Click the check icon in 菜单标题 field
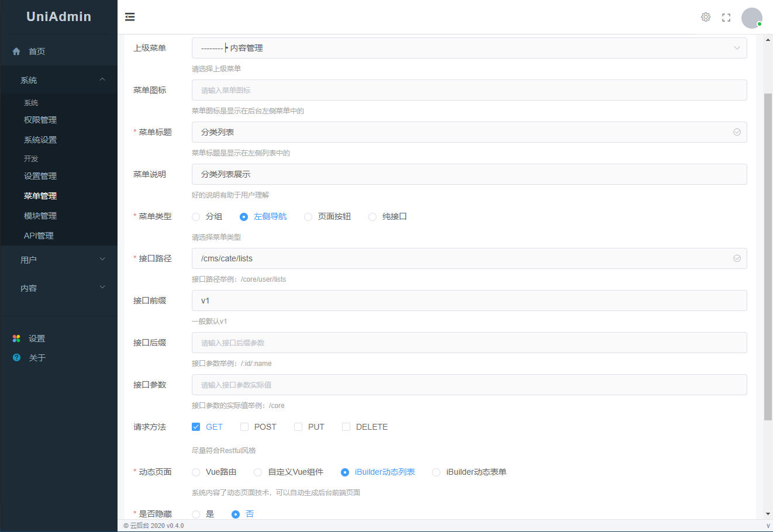 click(x=737, y=132)
